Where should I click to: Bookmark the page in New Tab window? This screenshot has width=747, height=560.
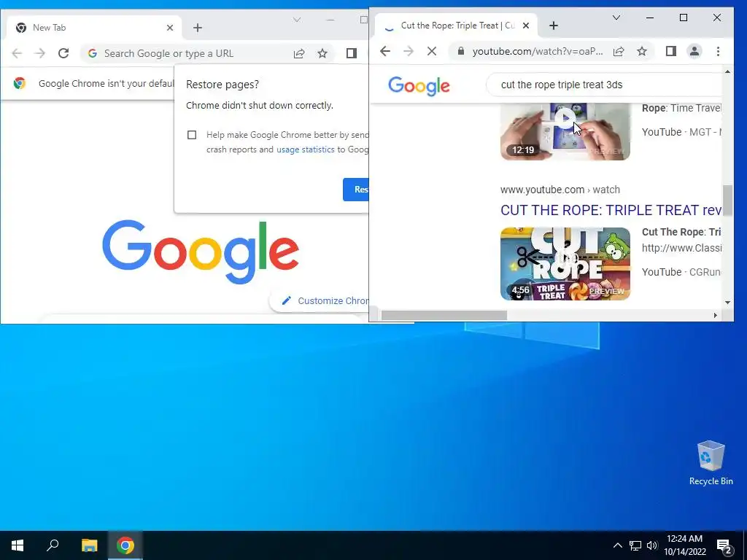tap(322, 53)
